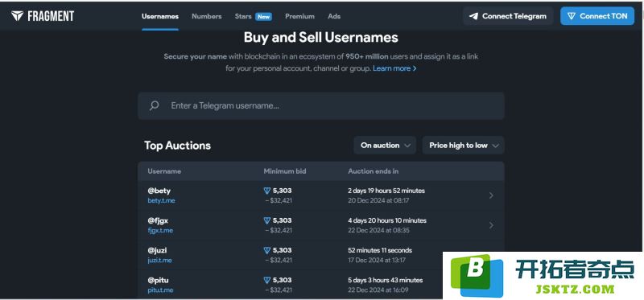Click the TON icon beside @juzi bid
This screenshot has height=300, width=644.
click(x=267, y=250)
